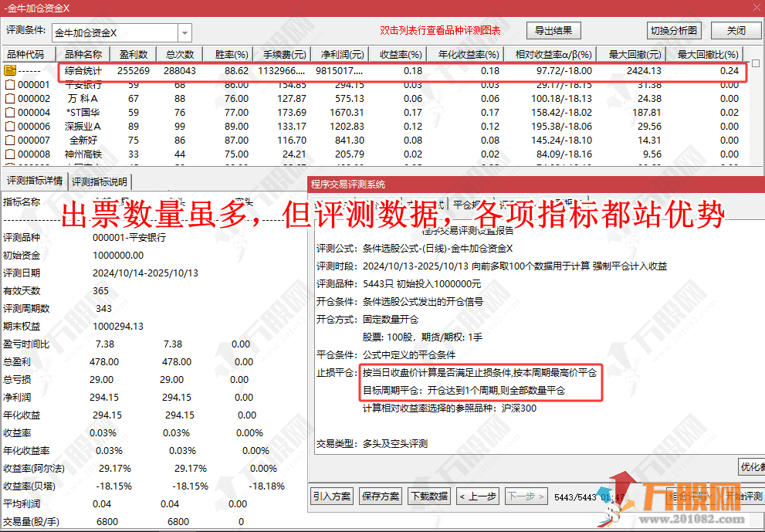Sort by 胜率(%) column header
This screenshot has height=532, width=765.
(231, 55)
